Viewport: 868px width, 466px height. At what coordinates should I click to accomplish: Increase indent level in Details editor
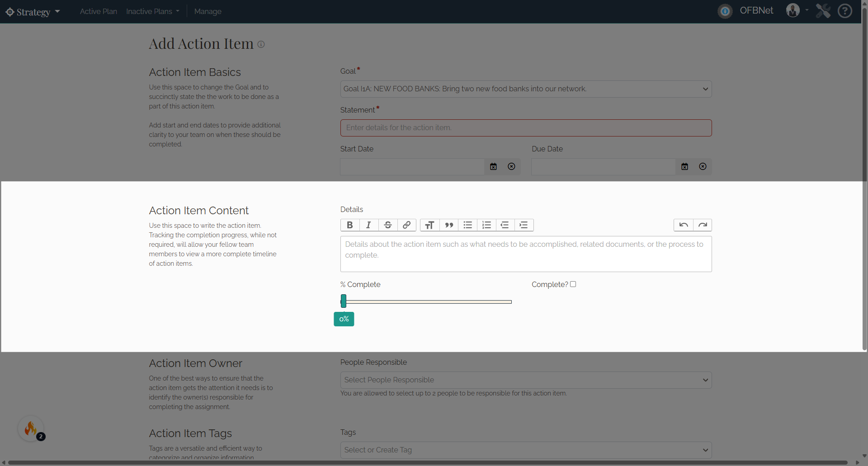click(524, 225)
